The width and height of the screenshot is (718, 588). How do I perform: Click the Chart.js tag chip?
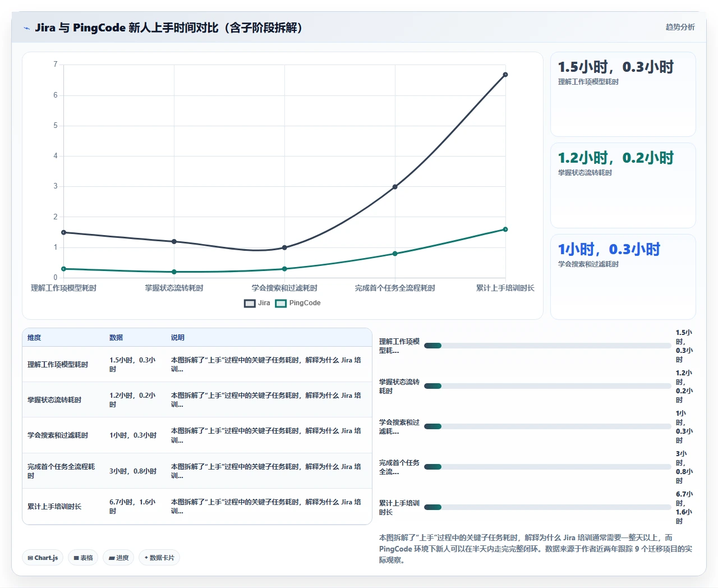(x=43, y=558)
